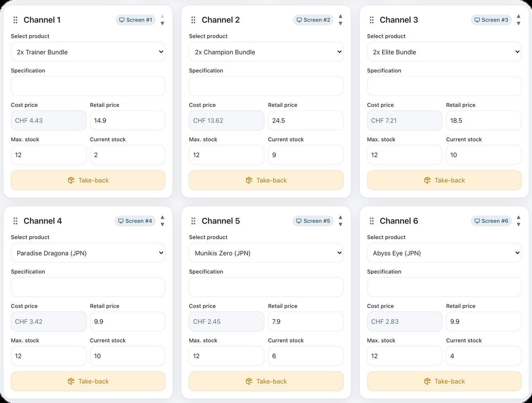
Task: Move Channel 1 up with arrow
Action: coord(162,16)
